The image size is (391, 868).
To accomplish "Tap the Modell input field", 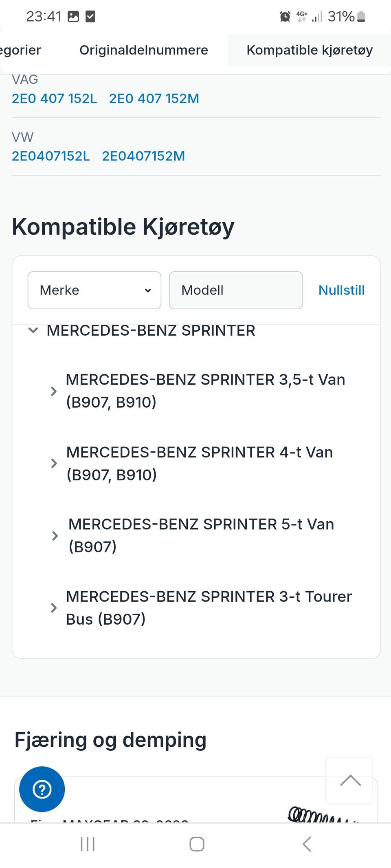I will (x=236, y=290).
